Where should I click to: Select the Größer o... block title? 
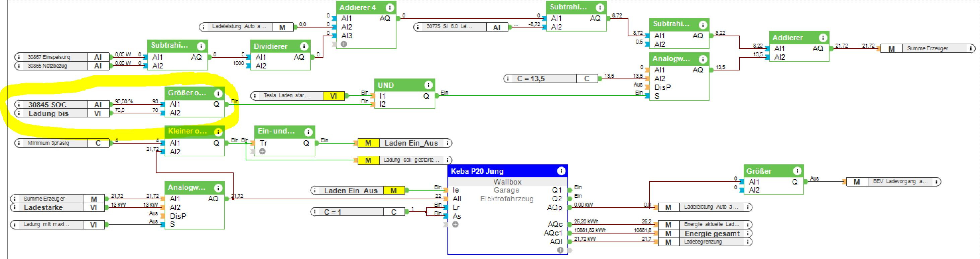tap(187, 93)
